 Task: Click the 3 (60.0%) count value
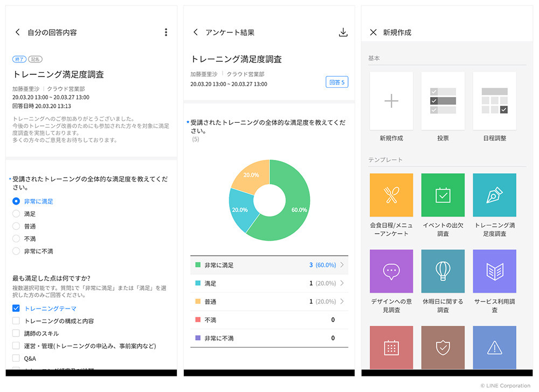click(x=322, y=264)
